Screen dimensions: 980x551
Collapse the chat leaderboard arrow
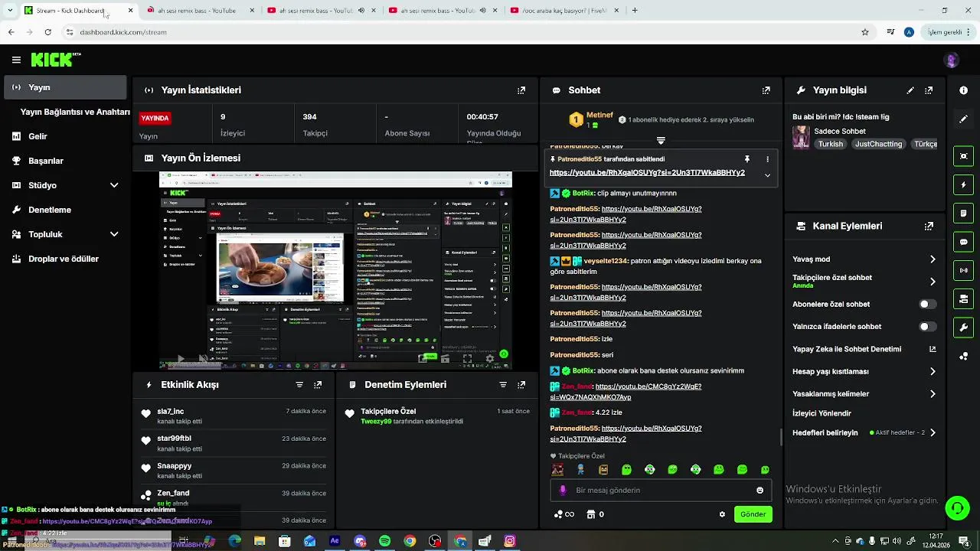coord(661,141)
